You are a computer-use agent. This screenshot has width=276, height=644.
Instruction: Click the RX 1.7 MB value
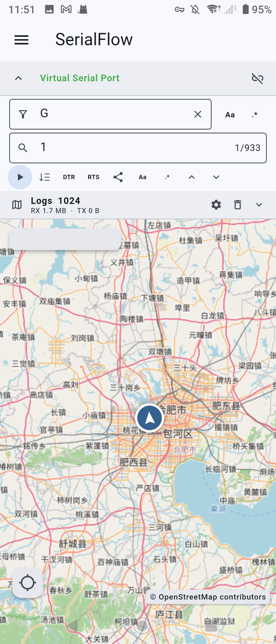[x=49, y=211]
